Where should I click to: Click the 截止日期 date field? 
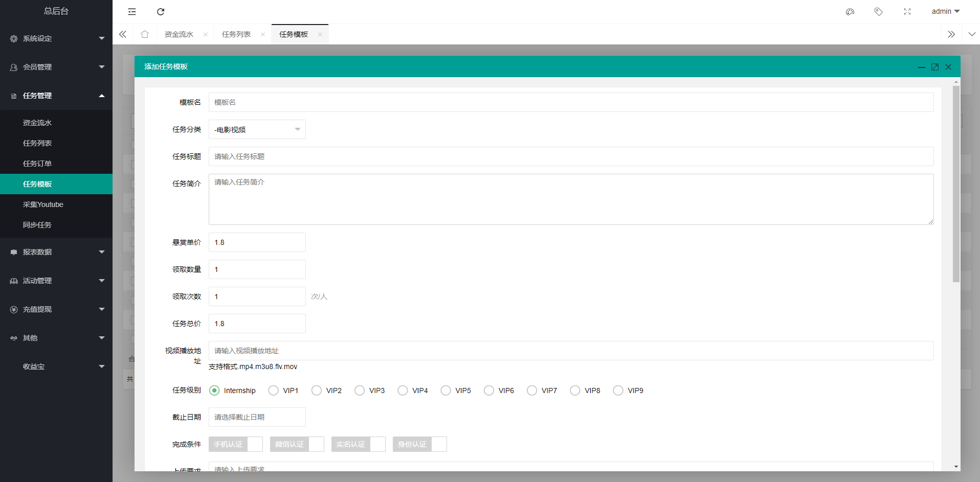coord(257,417)
